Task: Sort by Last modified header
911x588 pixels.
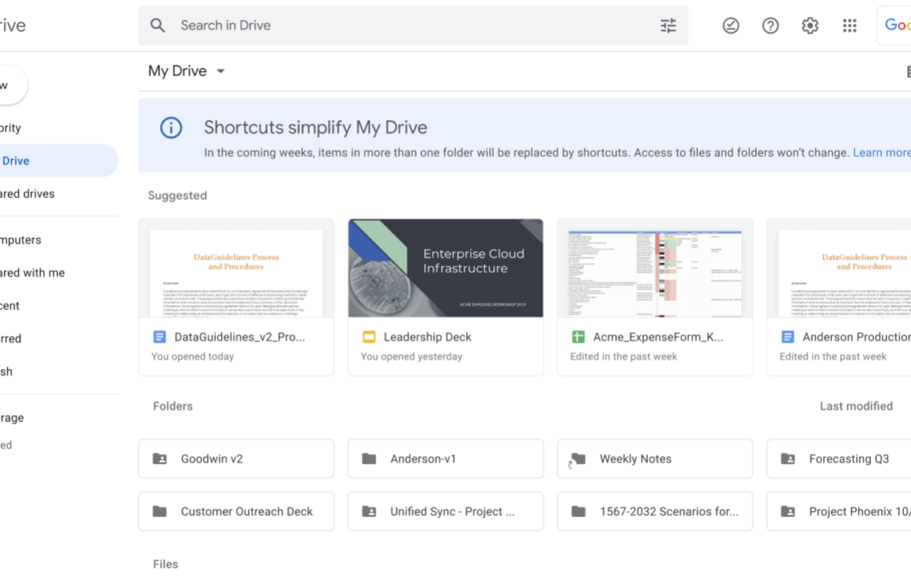Action: click(856, 406)
